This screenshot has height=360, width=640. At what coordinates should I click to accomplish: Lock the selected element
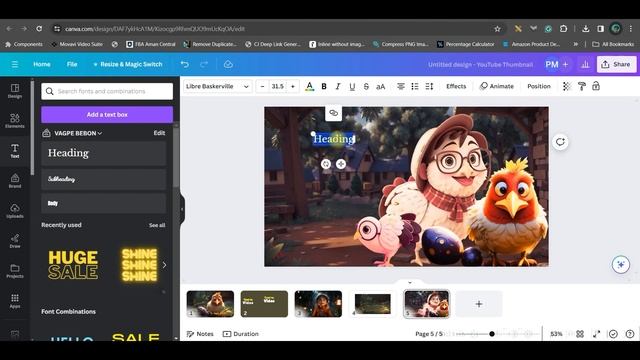pos(596,87)
